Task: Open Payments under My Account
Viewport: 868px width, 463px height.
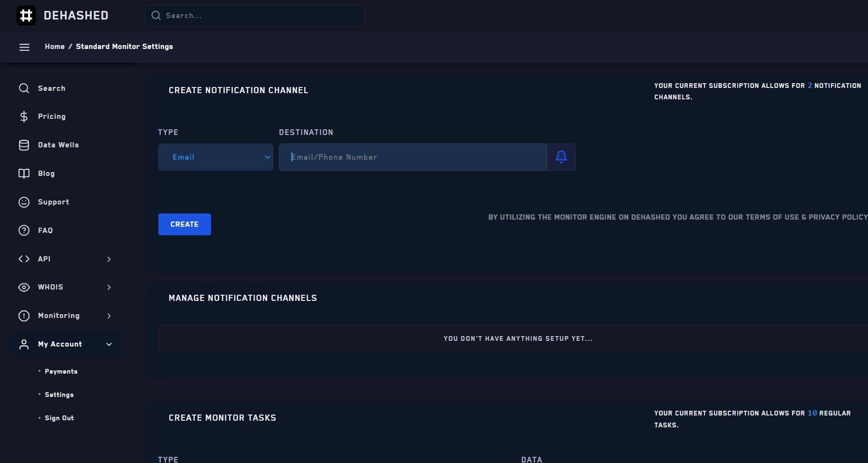Action: (61, 371)
